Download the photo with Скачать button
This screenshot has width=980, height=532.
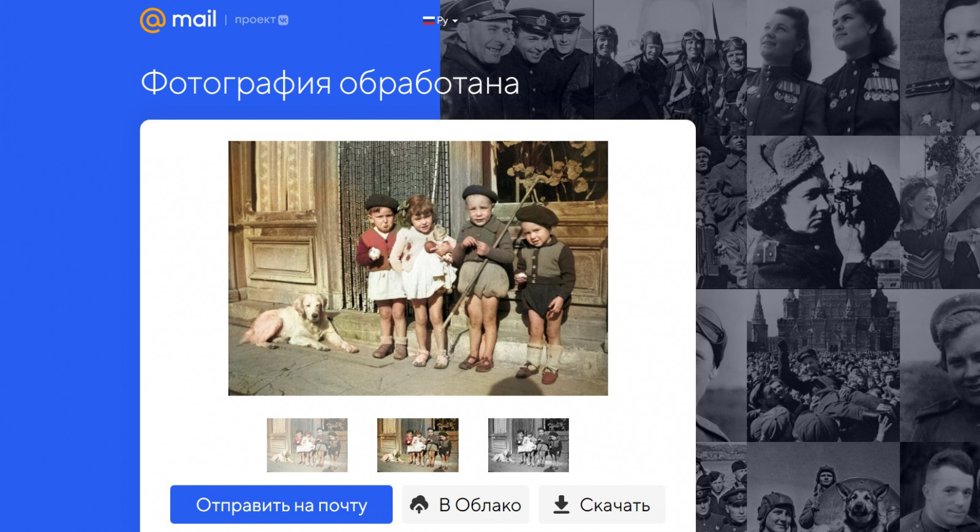[x=601, y=504]
